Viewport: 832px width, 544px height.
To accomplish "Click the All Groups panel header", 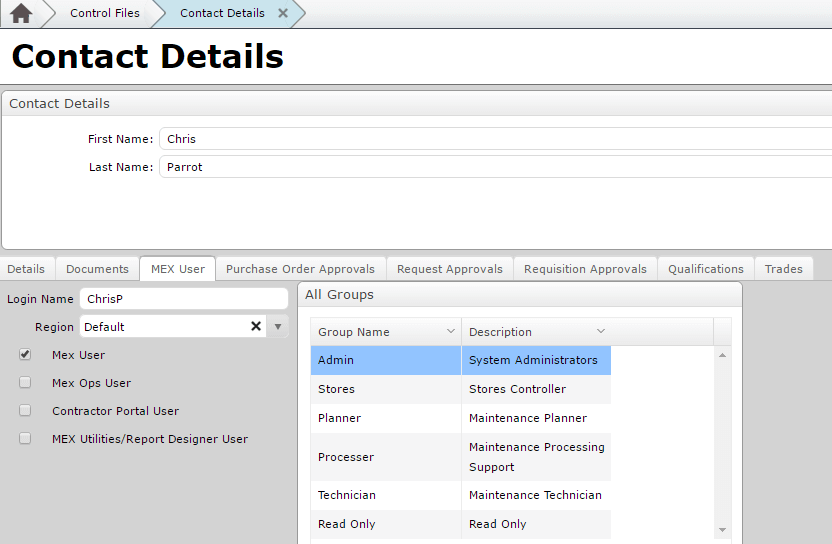I will tap(520, 295).
